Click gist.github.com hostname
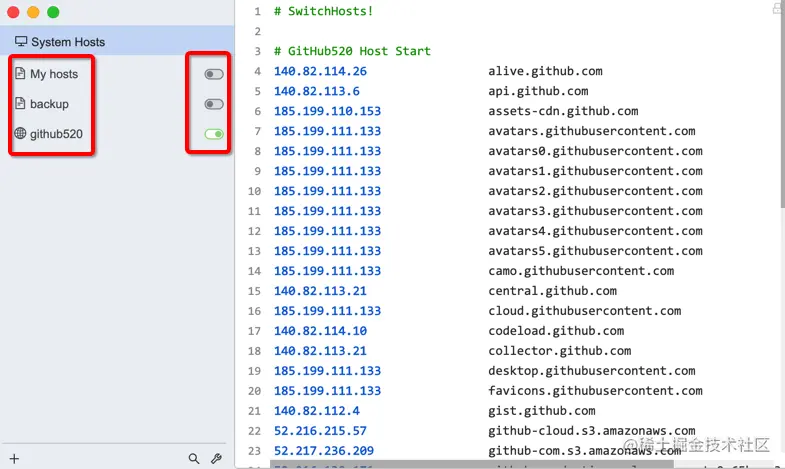Viewport: 785px width, 469px height. 542,411
